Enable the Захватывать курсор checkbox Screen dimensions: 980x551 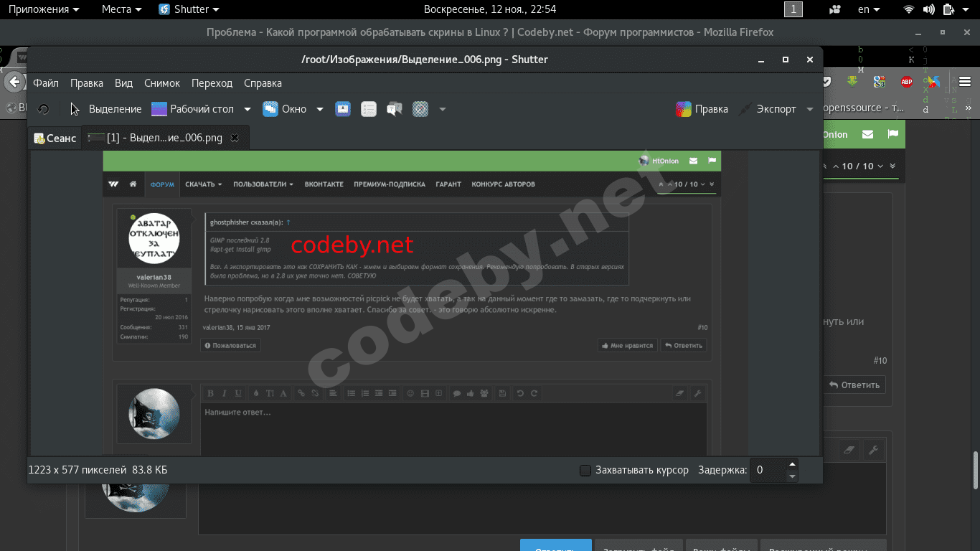click(x=585, y=470)
